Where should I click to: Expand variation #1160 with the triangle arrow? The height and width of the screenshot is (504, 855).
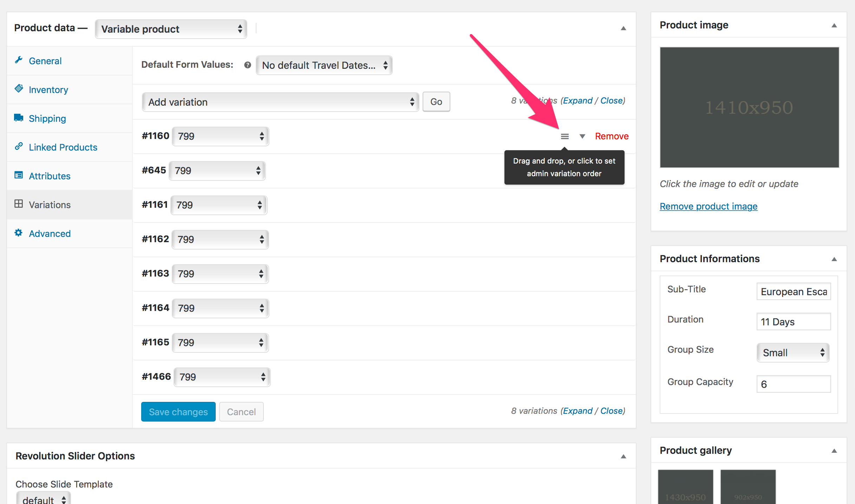[x=582, y=136]
